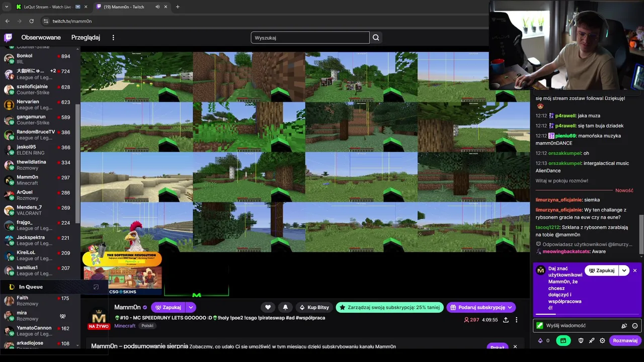Click the sidebar channel list scrollbar

click(x=78, y=163)
